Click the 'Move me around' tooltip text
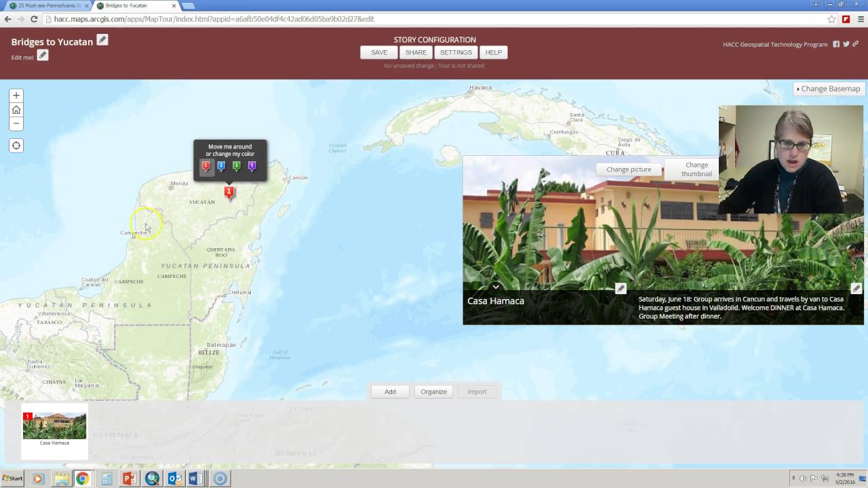 230,150
